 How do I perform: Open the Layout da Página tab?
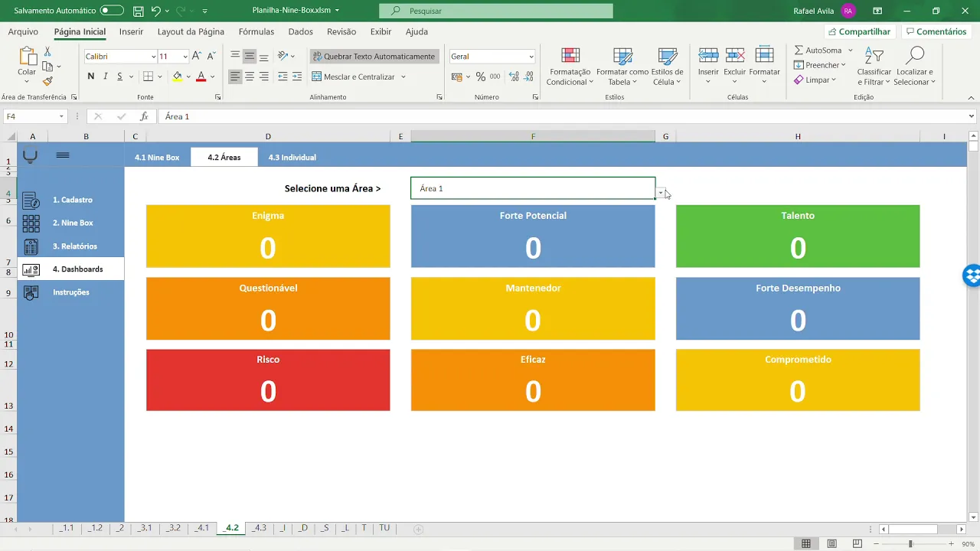191,31
